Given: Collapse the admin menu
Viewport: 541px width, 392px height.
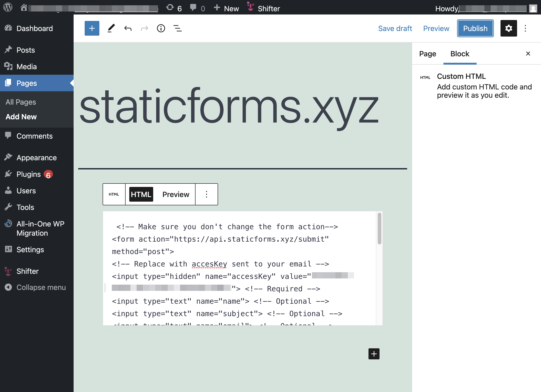Looking at the screenshot, I should point(37,287).
